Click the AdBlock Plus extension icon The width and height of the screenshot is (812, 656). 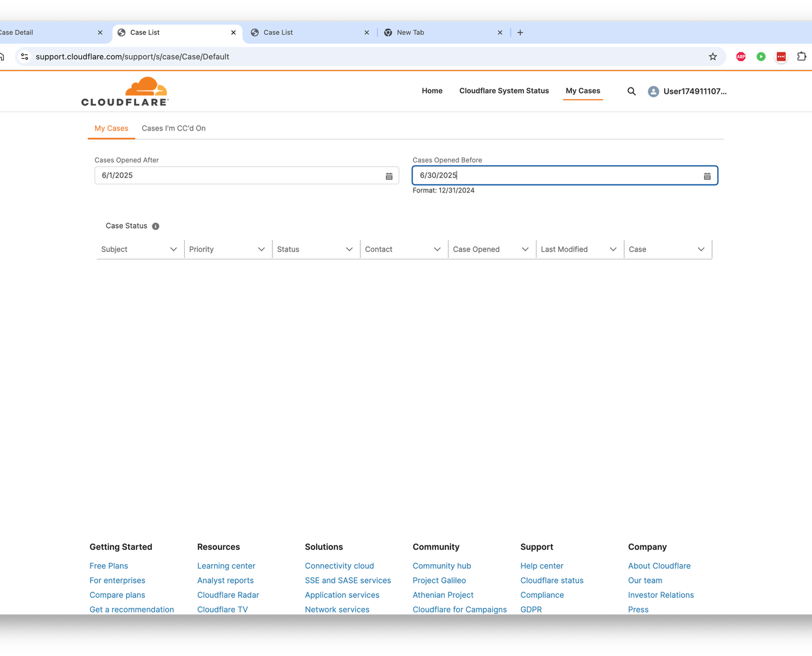coord(741,57)
